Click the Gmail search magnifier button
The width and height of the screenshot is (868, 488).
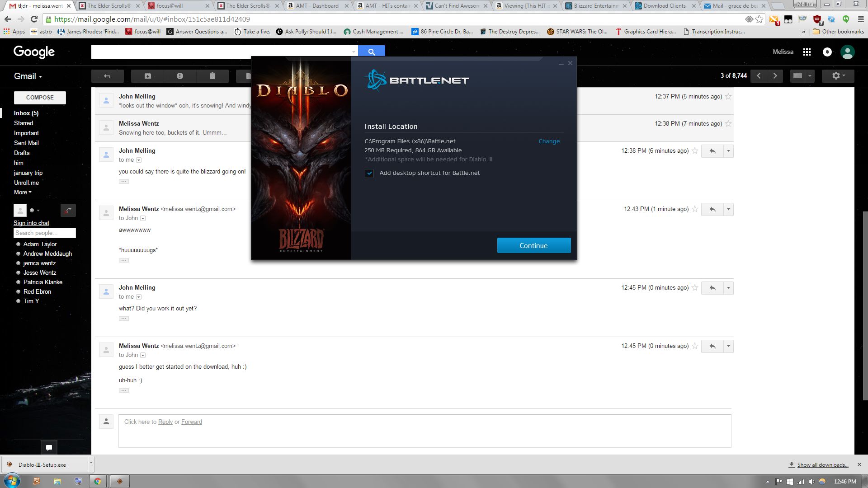point(372,52)
